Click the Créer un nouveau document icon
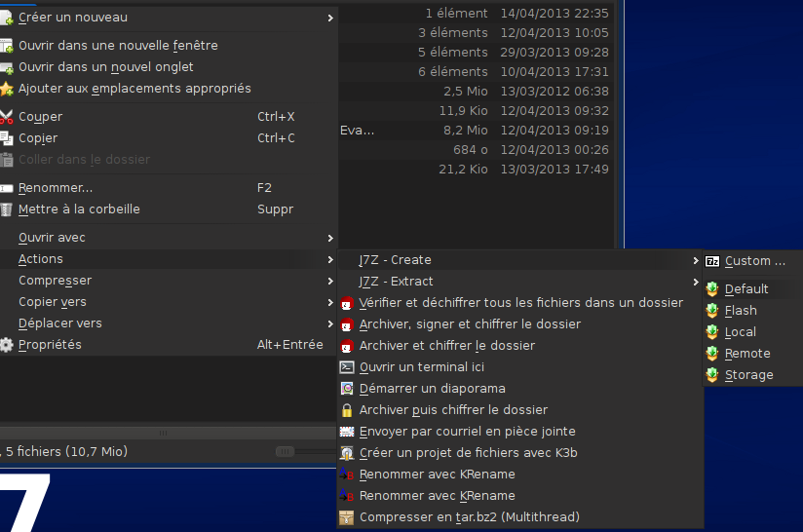Viewport: 803px width, 532px height. [6, 18]
